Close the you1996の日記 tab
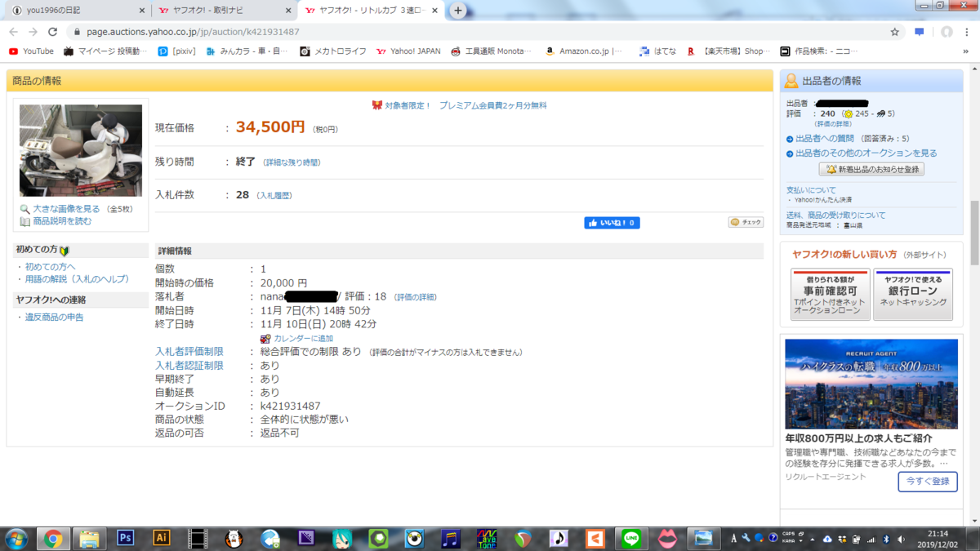The width and height of the screenshot is (980, 551). coord(141,11)
